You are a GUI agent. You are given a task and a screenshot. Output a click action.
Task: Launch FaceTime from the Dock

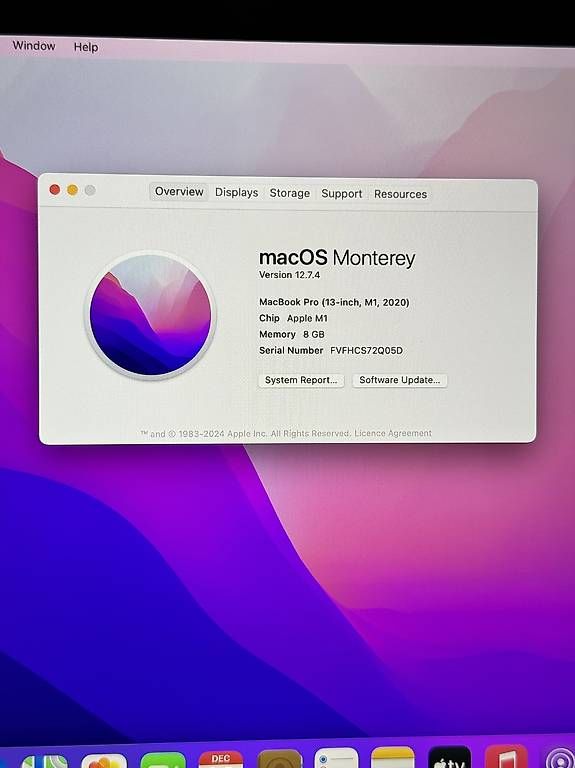tap(163, 760)
